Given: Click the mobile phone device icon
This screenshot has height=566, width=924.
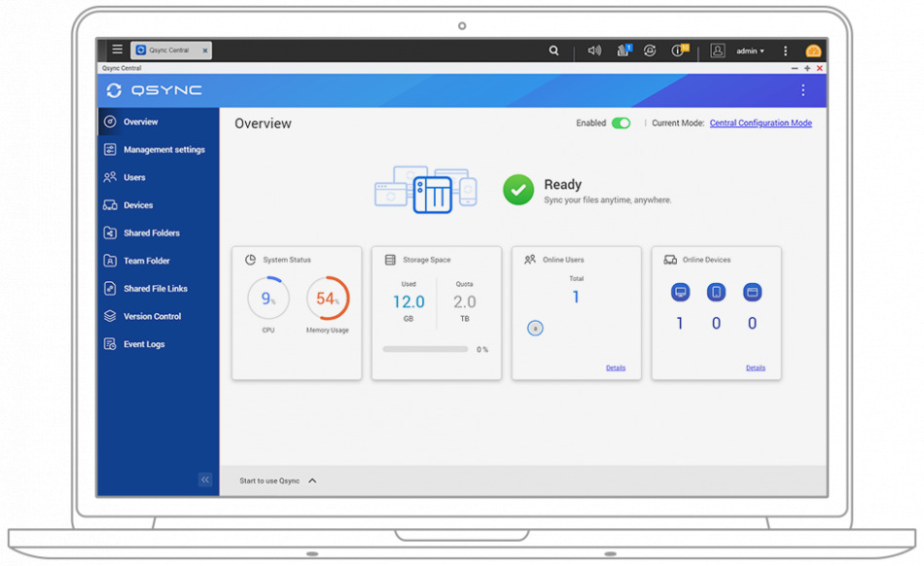Looking at the screenshot, I should point(716,292).
